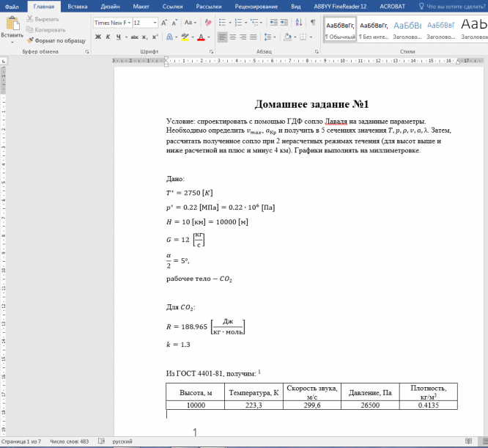Increase paragraph indent
488x448 pixels.
(284, 23)
